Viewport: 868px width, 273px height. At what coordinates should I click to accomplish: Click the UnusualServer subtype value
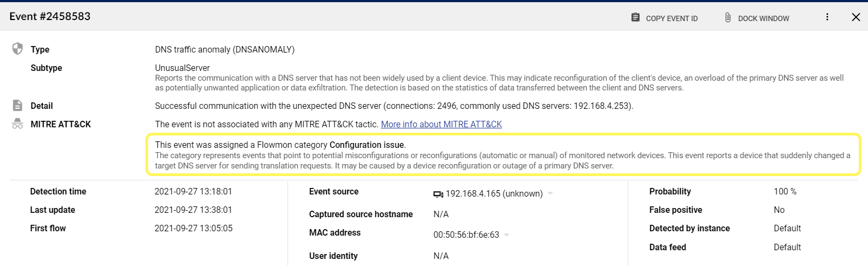tap(182, 68)
